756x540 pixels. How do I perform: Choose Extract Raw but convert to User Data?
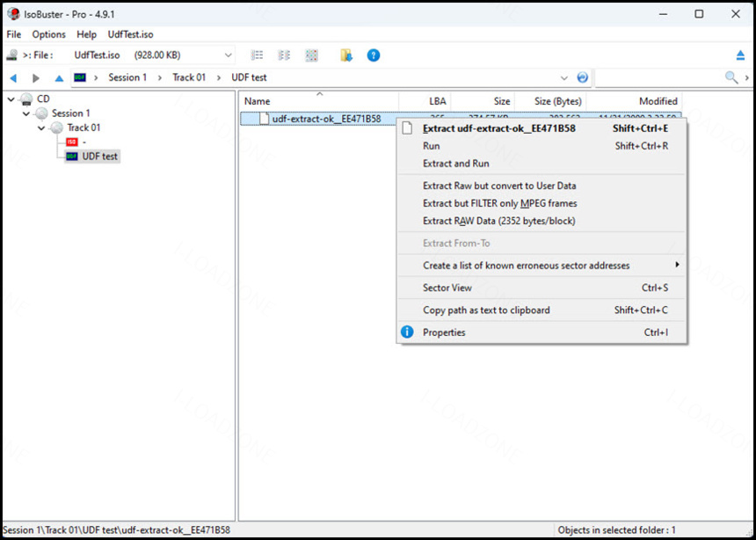tap(542, 186)
